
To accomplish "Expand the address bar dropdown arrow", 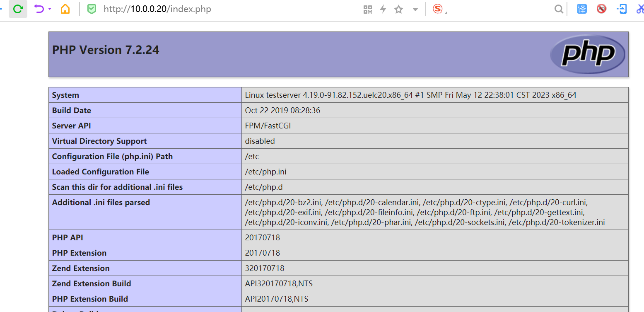I will pyautogui.click(x=415, y=10).
